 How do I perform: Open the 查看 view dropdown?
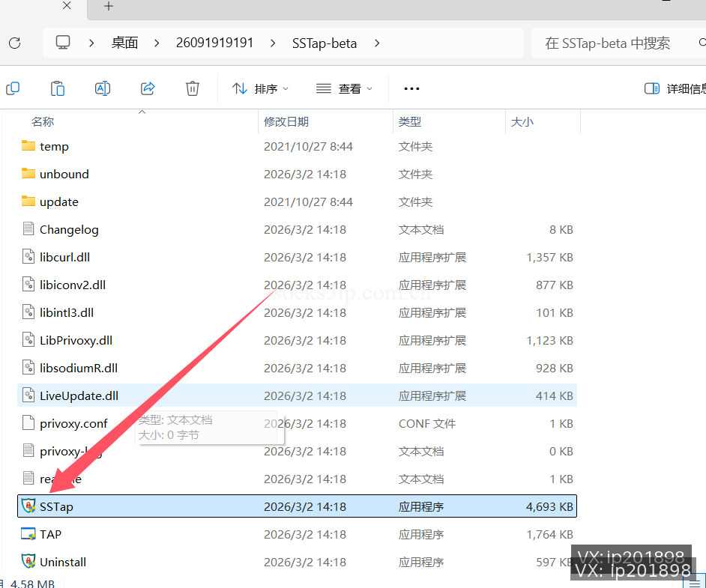[x=344, y=88]
